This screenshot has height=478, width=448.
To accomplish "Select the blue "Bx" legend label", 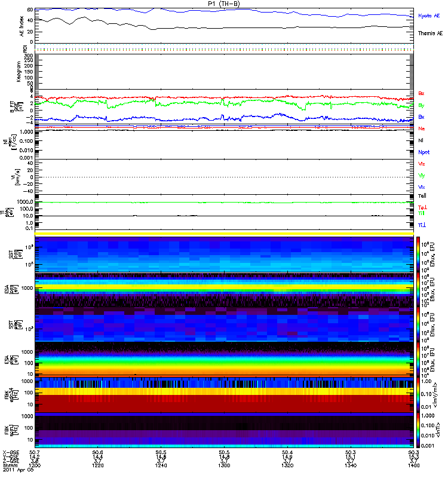I will (421, 117).
